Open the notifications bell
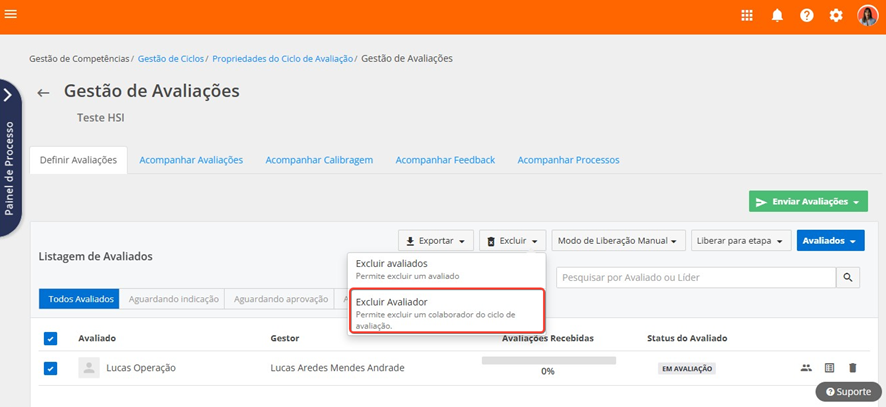Screen dimensions: 886x407 point(777,16)
